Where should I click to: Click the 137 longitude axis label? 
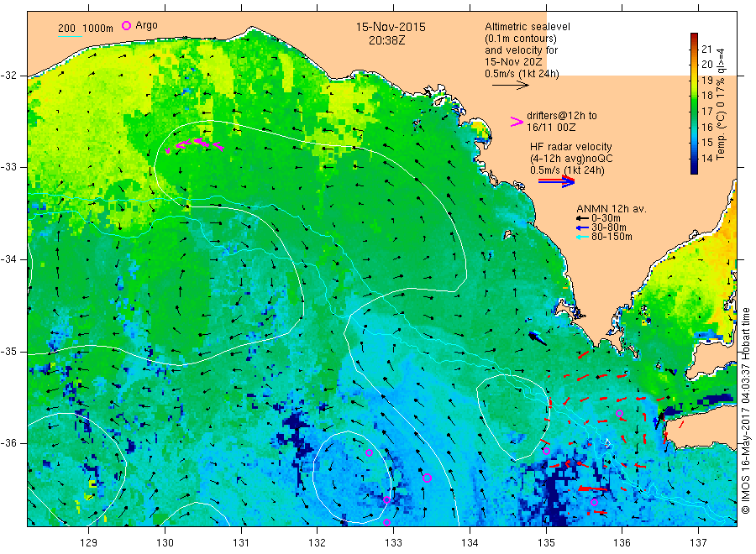(x=698, y=543)
